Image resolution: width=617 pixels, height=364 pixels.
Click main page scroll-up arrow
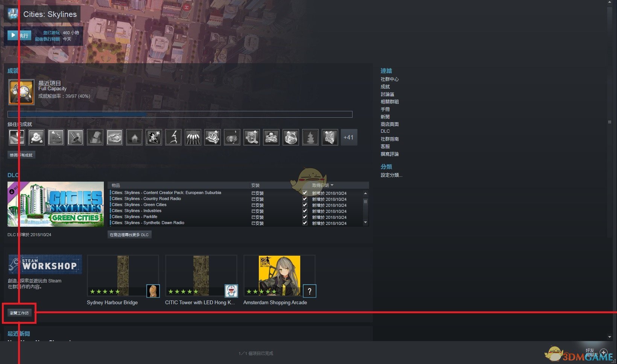[609, 2]
